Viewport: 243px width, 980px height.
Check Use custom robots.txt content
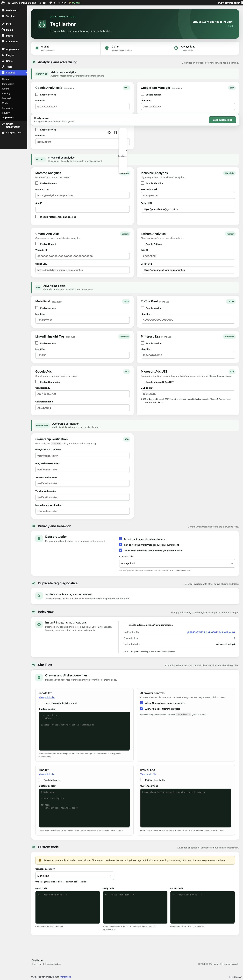(x=40, y=703)
